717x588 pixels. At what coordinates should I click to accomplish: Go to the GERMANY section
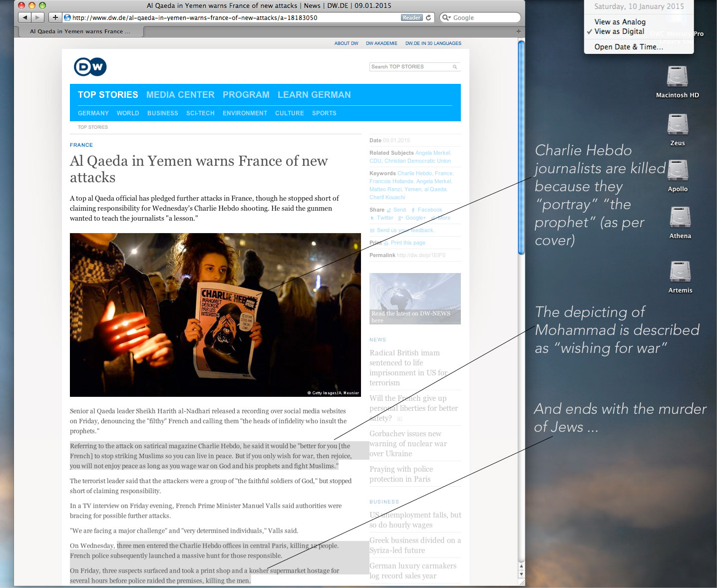click(93, 113)
